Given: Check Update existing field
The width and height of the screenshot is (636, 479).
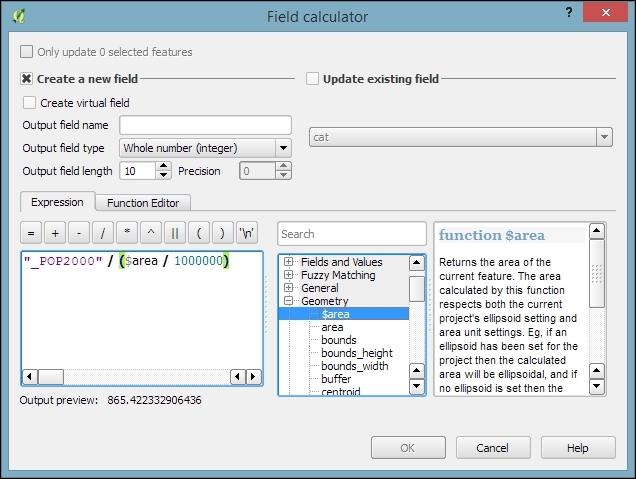Looking at the screenshot, I should [x=312, y=79].
